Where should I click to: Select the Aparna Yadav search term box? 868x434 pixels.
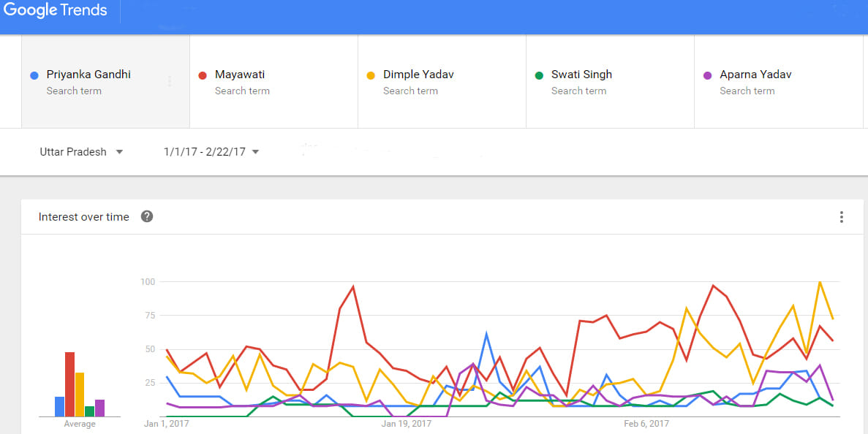click(778, 82)
